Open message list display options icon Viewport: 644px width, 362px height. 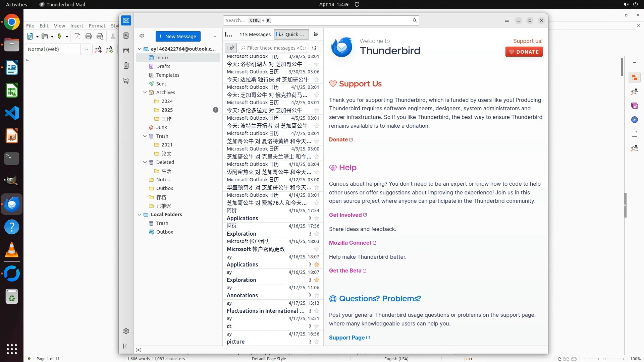[x=316, y=34]
